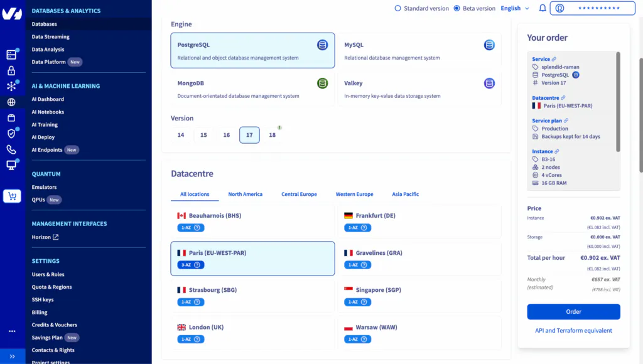Open the padlock icon in left rail

11,70
